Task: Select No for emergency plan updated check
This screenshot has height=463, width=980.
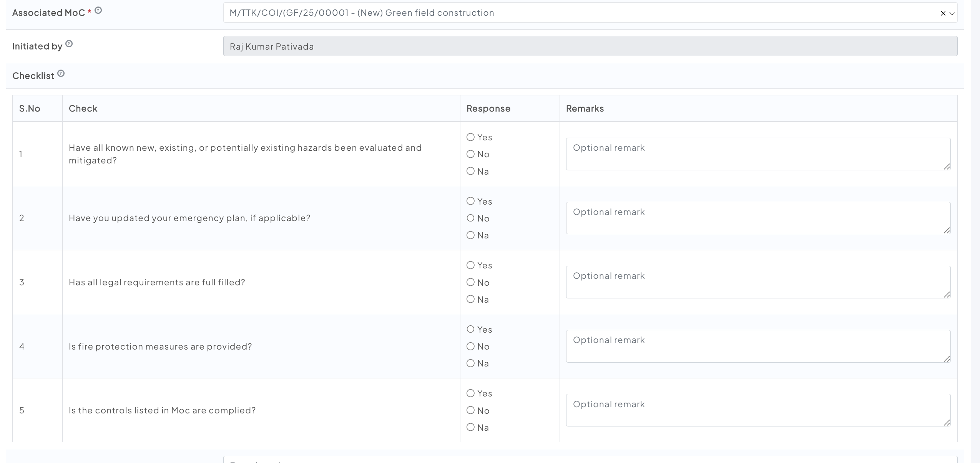Action: tap(470, 218)
